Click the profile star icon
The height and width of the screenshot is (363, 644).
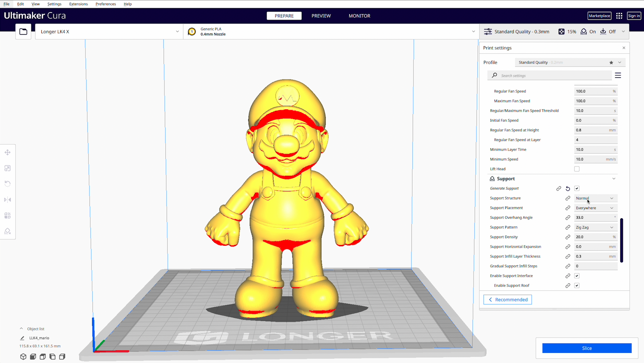point(611,62)
